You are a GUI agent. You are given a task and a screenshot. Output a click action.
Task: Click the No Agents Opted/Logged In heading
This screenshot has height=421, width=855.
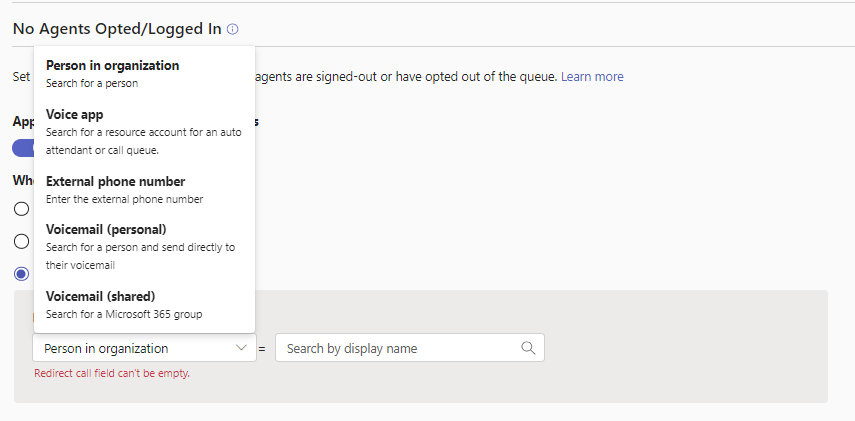click(x=117, y=29)
